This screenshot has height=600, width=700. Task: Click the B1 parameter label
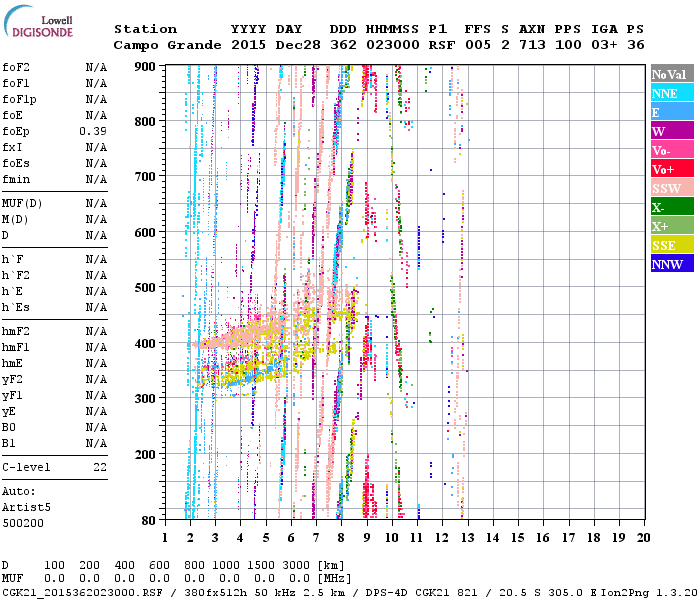tap(9, 443)
